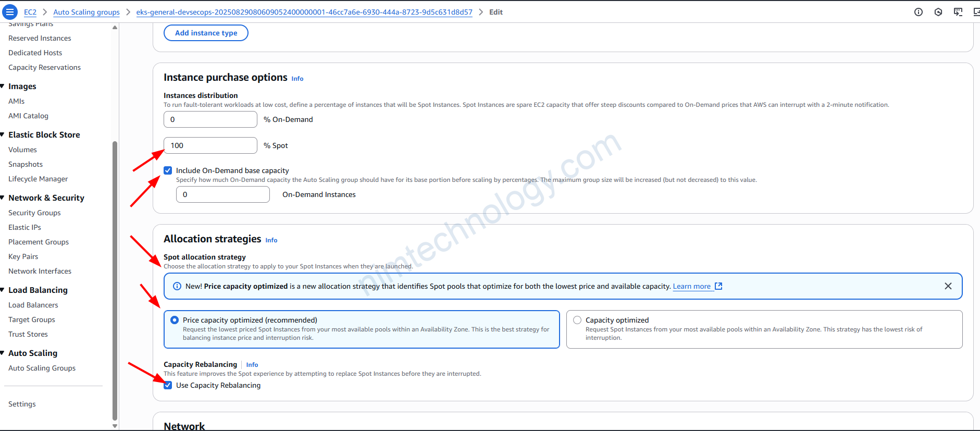Open the external link icon beside Learn more

click(x=718, y=286)
